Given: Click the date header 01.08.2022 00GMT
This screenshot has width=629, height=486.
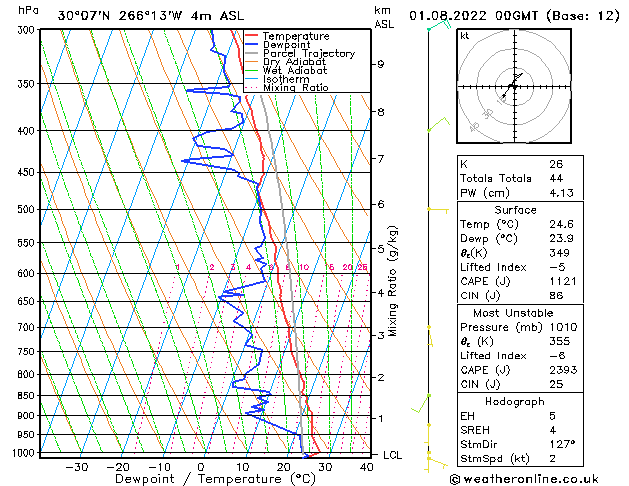Looking at the screenshot, I should pyautogui.click(x=473, y=16).
